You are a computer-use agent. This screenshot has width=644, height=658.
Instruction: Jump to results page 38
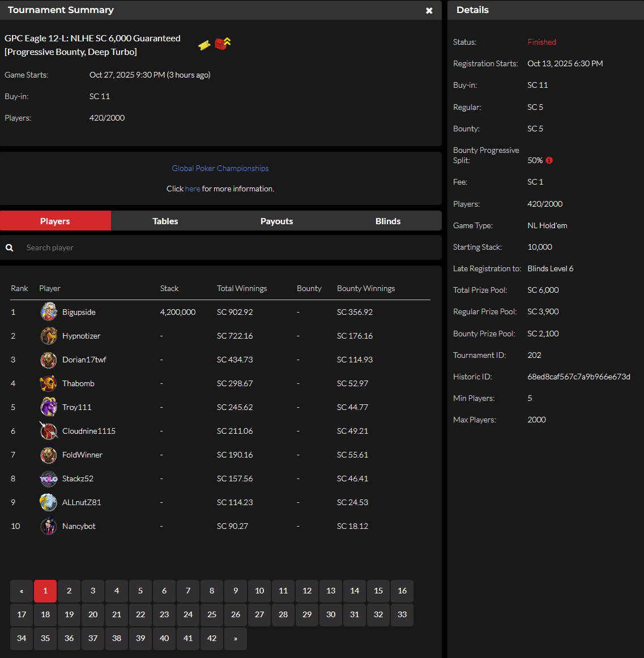coord(117,638)
